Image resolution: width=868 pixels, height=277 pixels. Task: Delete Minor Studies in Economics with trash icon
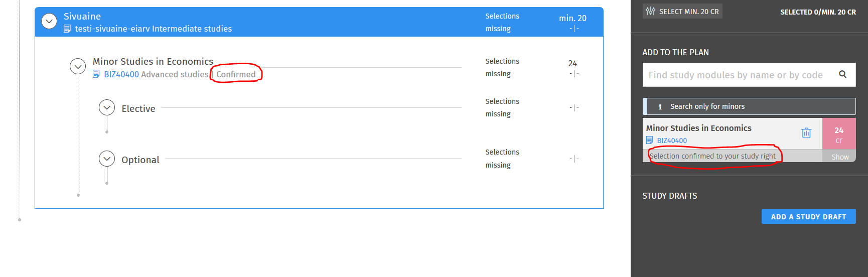click(x=806, y=133)
